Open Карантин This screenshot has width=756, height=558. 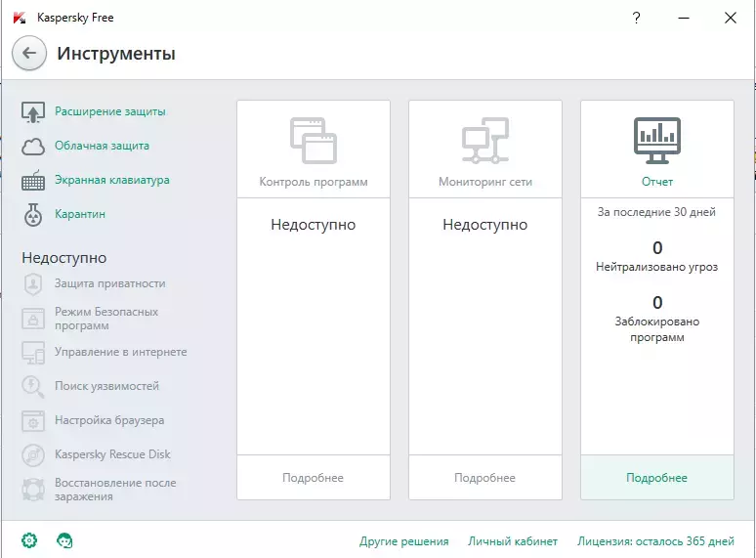(x=79, y=214)
